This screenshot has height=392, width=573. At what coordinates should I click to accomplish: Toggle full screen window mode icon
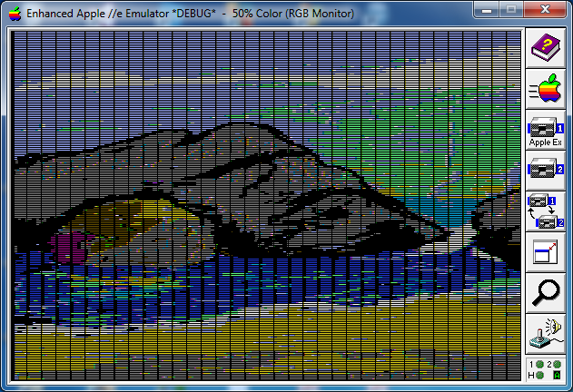pyautogui.click(x=545, y=252)
